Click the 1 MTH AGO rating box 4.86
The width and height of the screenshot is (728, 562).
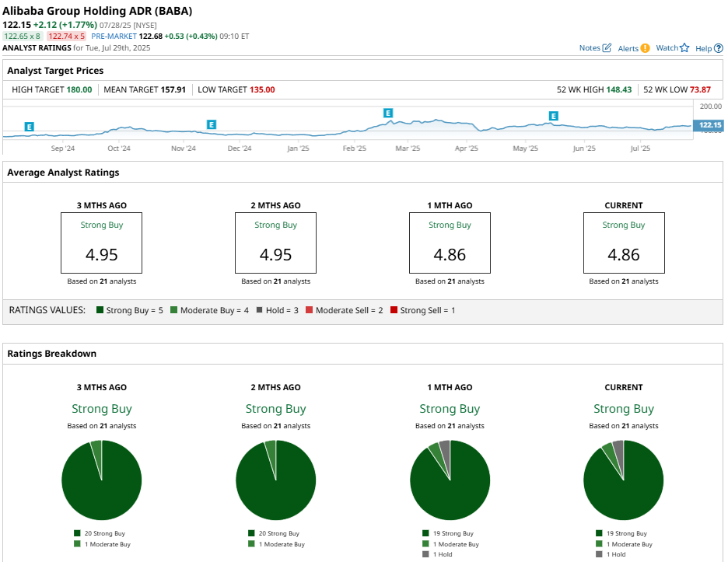[450, 243]
